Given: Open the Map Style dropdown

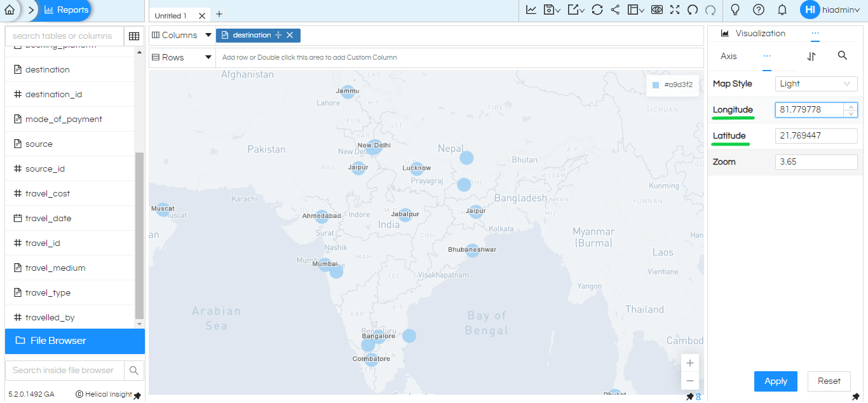Looking at the screenshot, I should 817,84.
